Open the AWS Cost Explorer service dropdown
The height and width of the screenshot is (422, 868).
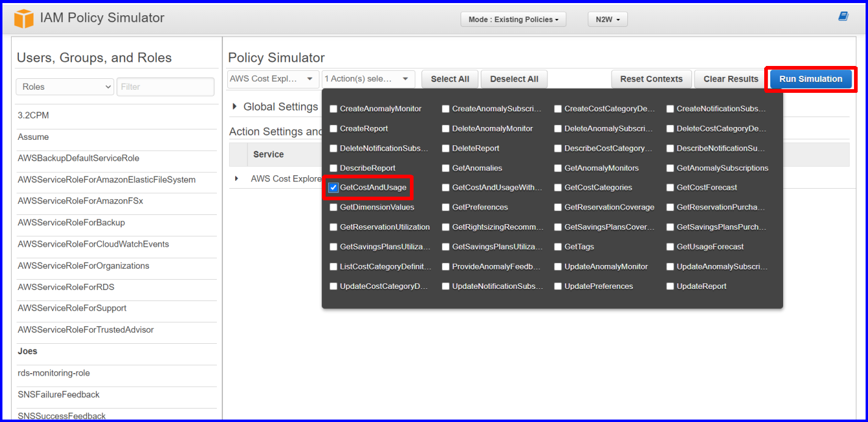pyautogui.click(x=273, y=79)
